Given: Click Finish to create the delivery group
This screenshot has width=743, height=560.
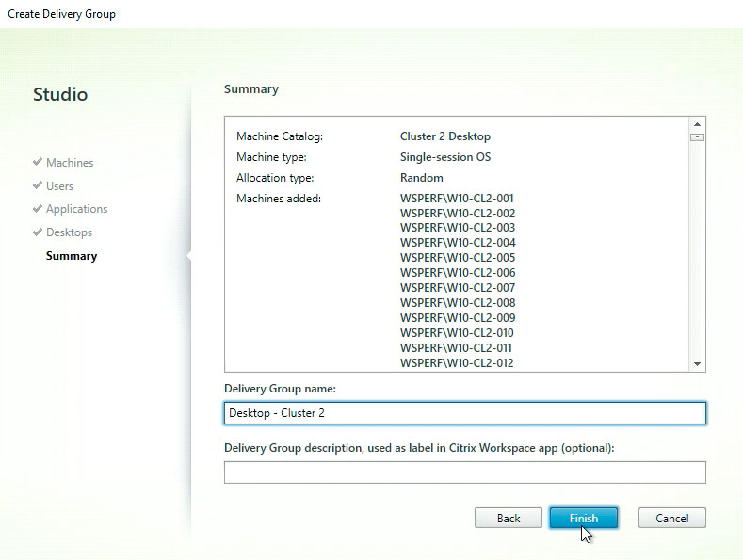Looking at the screenshot, I should [x=583, y=518].
